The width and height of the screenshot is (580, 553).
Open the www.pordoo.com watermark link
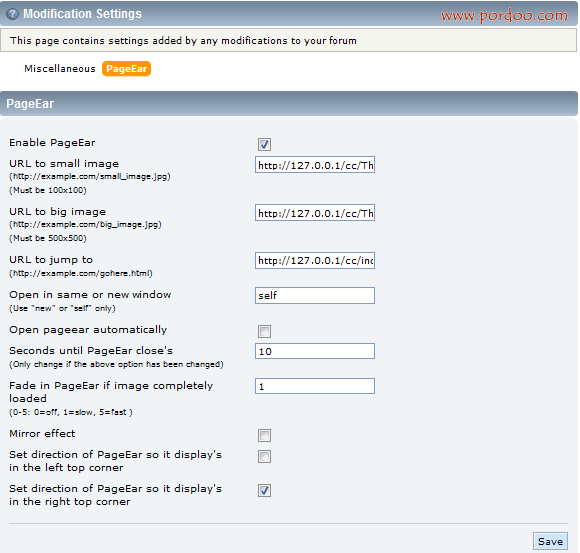click(x=504, y=15)
